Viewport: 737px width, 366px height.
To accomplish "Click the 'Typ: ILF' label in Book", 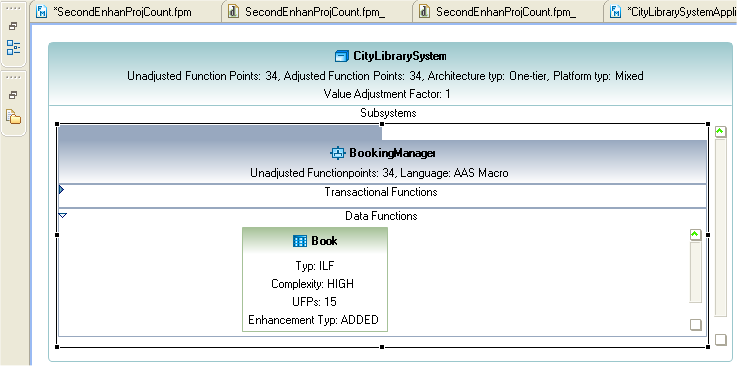I will click(315, 266).
